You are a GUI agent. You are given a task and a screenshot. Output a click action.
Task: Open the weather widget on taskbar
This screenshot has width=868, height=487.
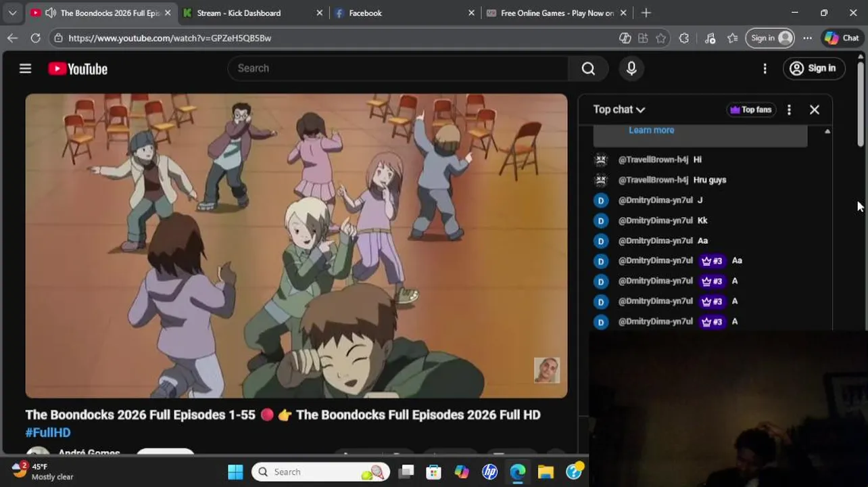point(43,471)
